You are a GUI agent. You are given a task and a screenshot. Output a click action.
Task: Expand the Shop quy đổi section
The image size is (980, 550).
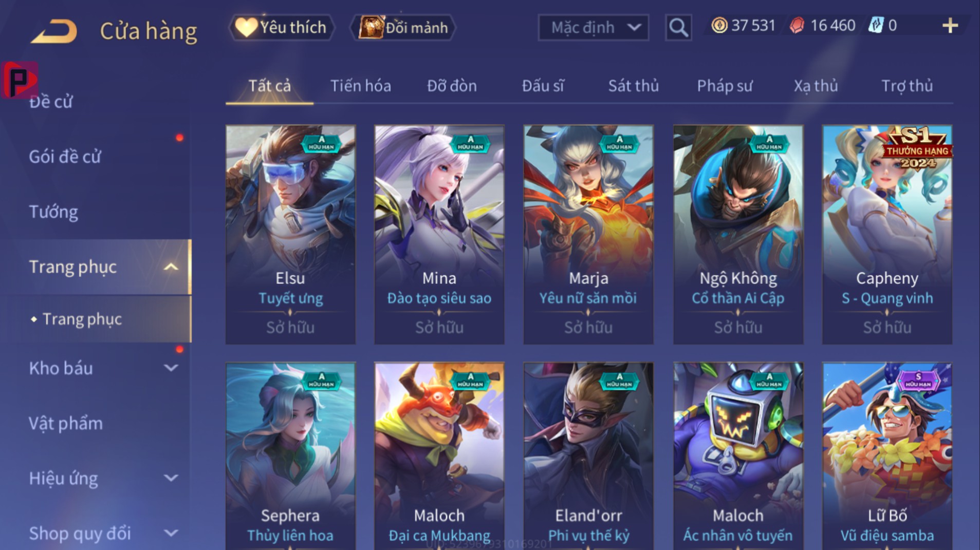click(171, 533)
